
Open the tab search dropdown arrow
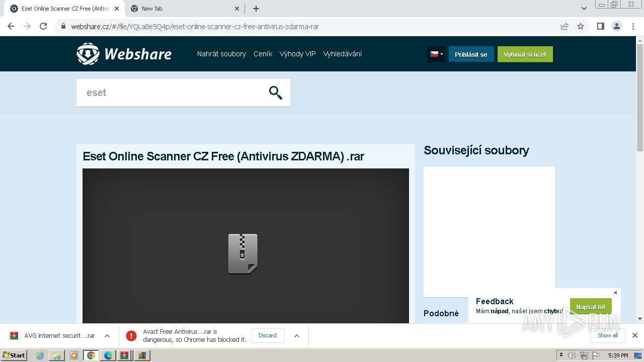tap(584, 9)
